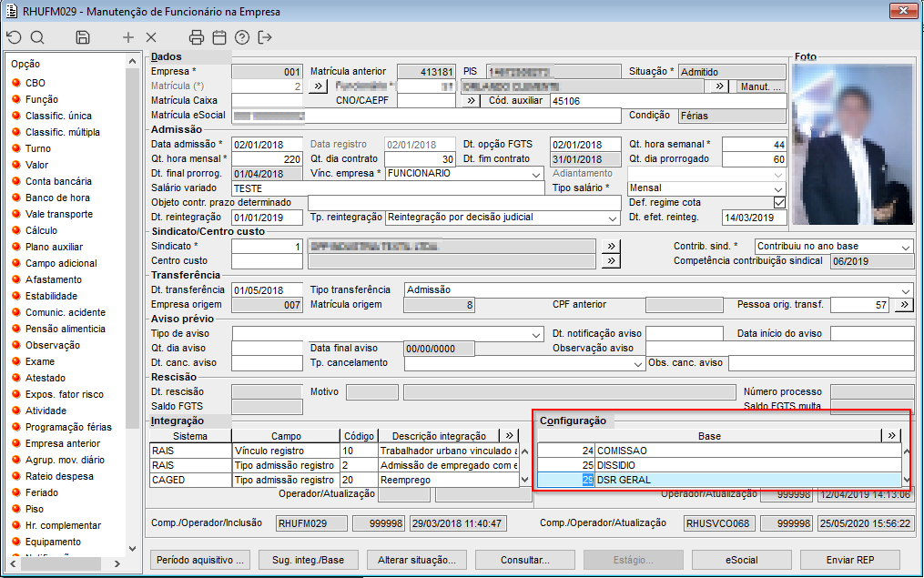Expand the disabled Adiantamento dropdown
The height and width of the screenshot is (578, 924).
(x=778, y=175)
